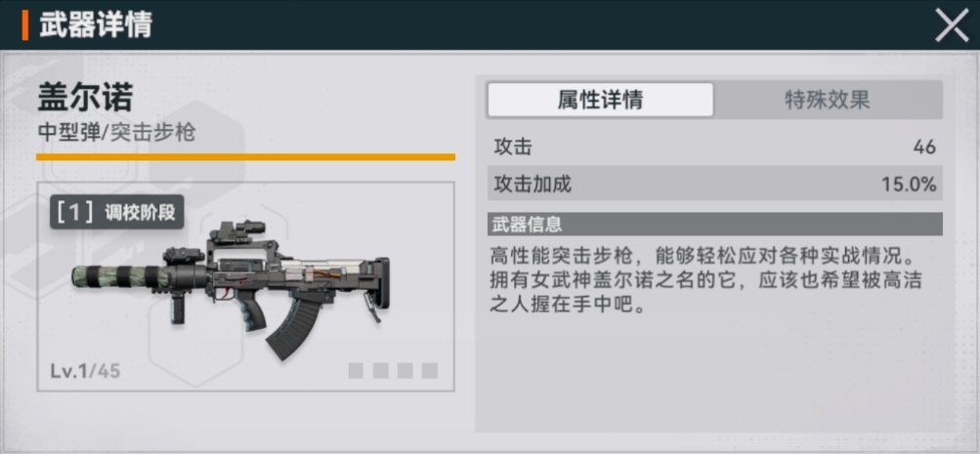The image size is (980, 454).
Task: Click the 攻击 stat row
Action: pos(714,147)
